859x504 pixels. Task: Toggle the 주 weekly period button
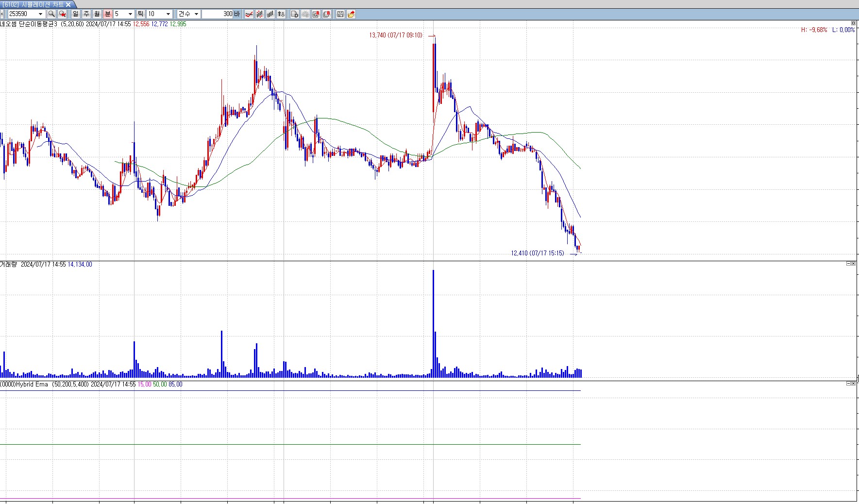click(86, 14)
